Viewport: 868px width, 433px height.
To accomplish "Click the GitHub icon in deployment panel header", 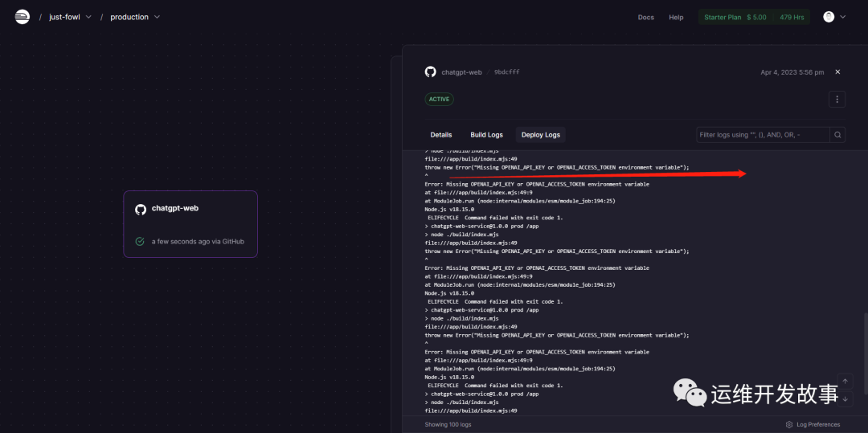I will [x=430, y=71].
